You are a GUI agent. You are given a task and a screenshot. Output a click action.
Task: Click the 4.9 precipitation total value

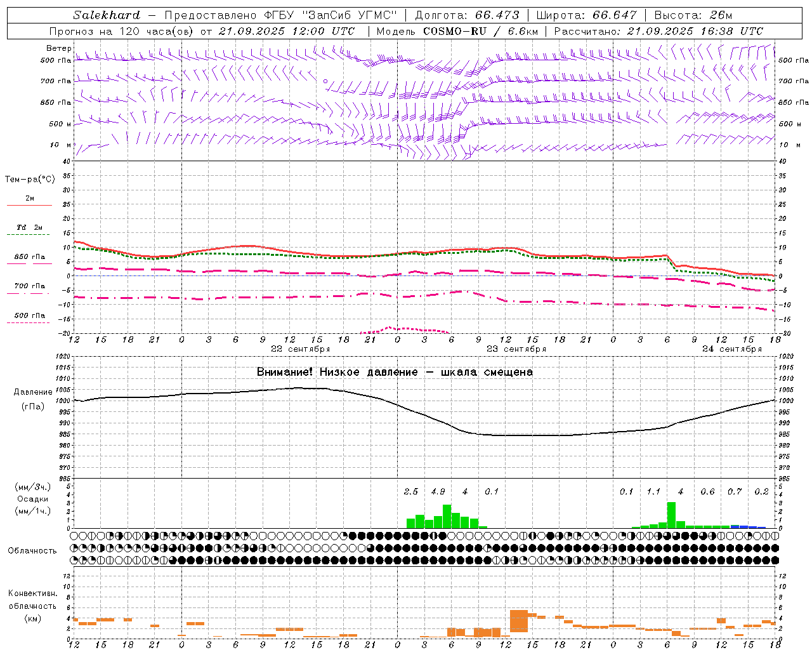click(x=438, y=492)
